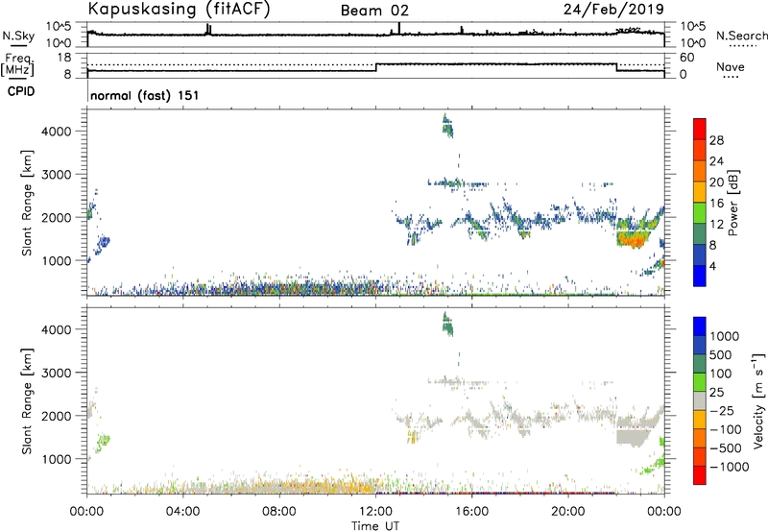The height and width of the screenshot is (532, 768).
Task: Click the 12:00 time tick label
Action: coord(375,512)
